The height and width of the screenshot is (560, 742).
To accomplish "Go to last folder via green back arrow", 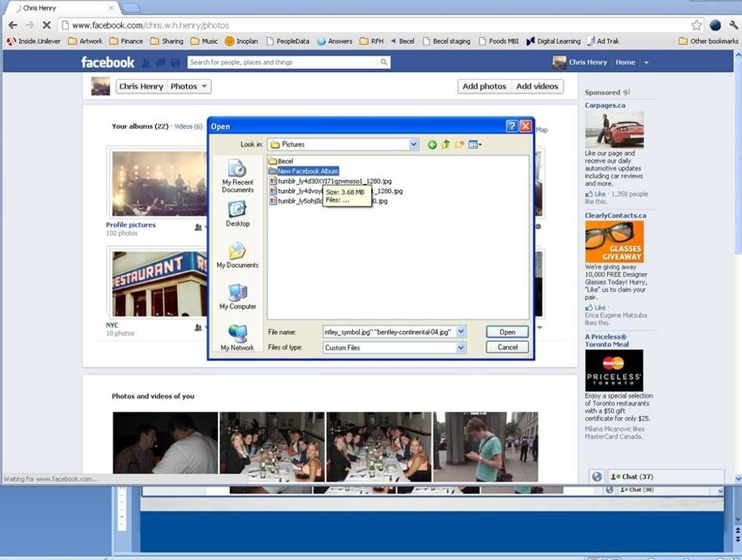I will 432,145.
